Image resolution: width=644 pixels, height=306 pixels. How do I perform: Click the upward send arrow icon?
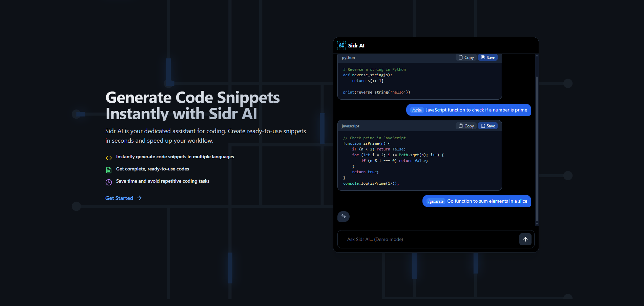point(525,239)
